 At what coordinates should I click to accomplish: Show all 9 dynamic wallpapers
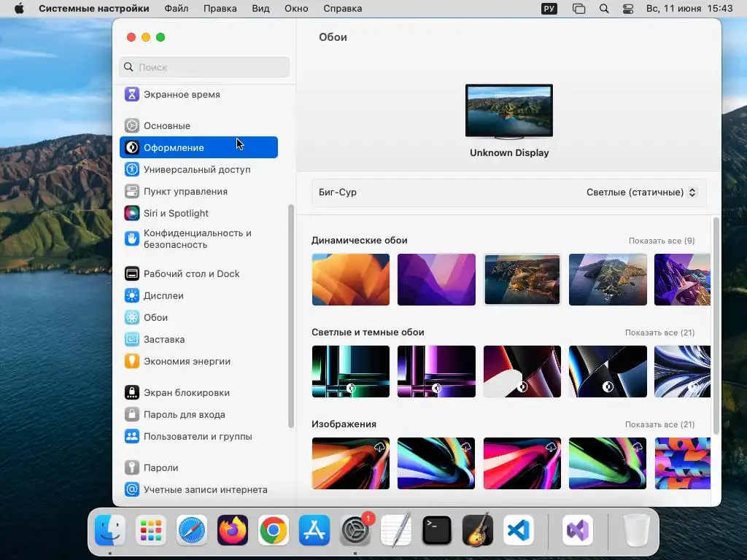point(662,241)
